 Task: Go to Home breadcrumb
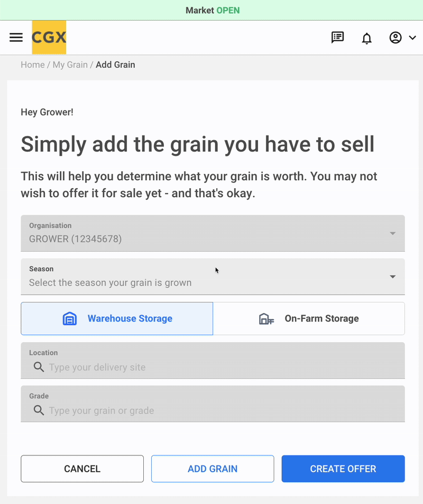[x=32, y=65]
